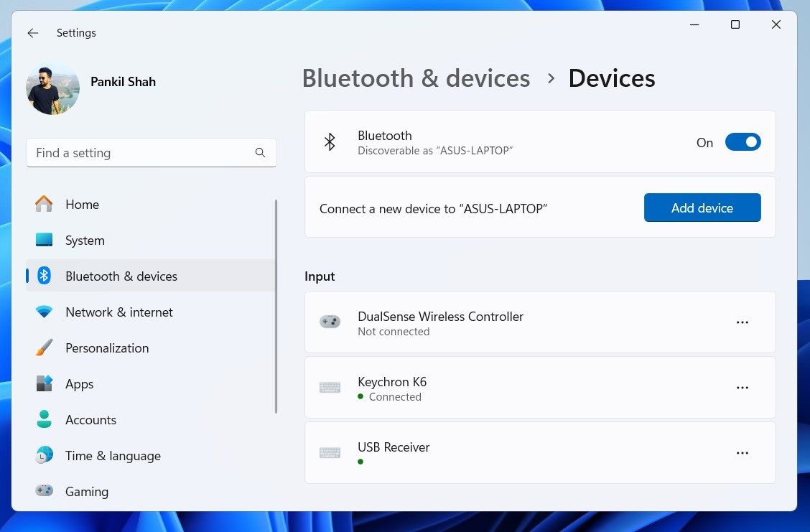This screenshot has width=810, height=532.
Task: Select the Personalization brush icon
Action: click(43, 347)
